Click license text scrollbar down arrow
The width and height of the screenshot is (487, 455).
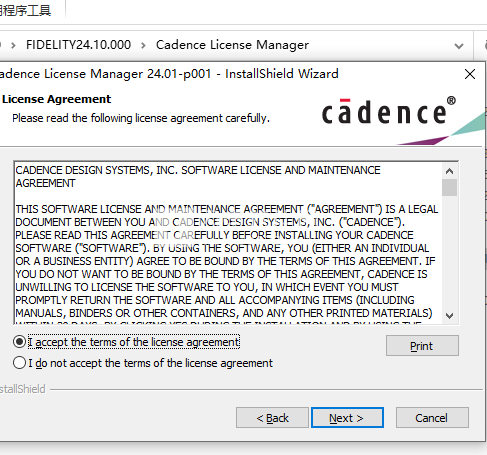click(449, 315)
